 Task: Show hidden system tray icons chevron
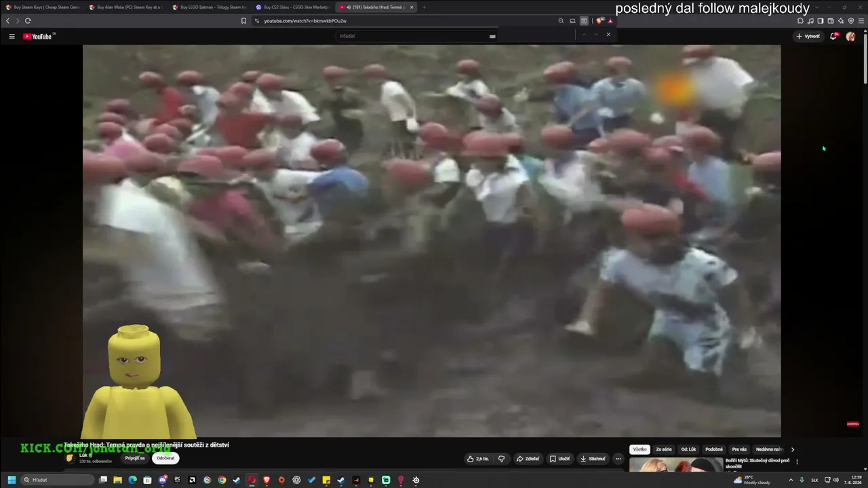pos(791,480)
